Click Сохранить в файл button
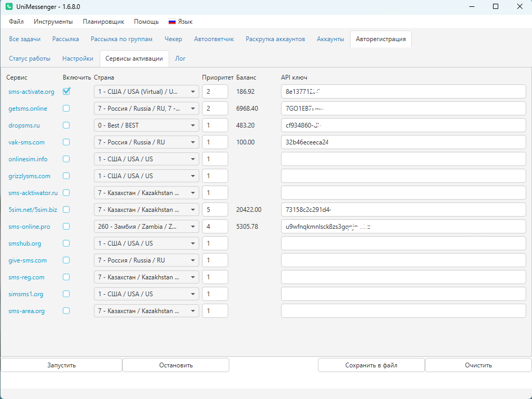Image resolution: width=532 pixels, height=399 pixels. (371, 365)
